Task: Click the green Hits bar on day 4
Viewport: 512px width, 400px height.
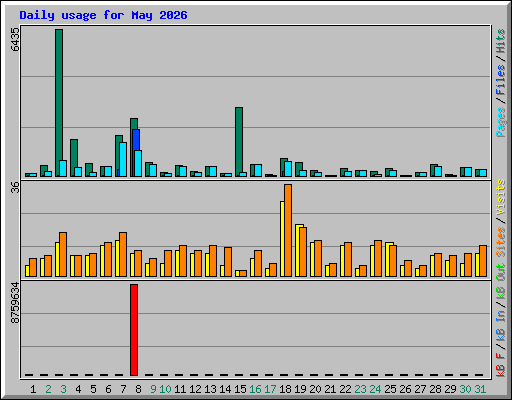Action: [x=74, y=158]
